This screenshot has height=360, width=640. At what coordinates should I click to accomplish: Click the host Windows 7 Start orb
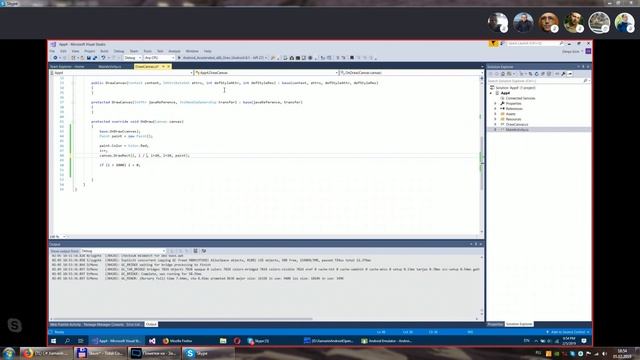[9, 353]
